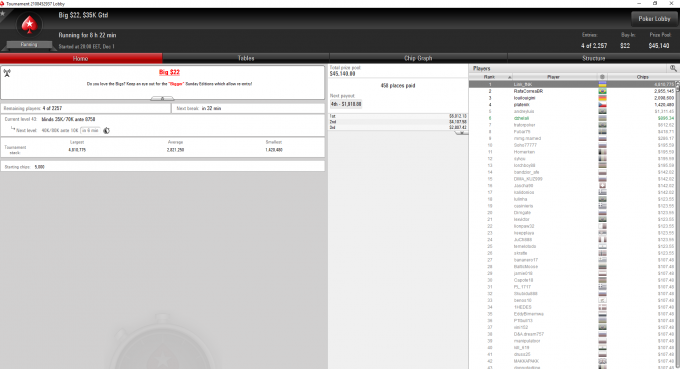Image resolution: width=680 pixels, height=369 pixels.
Task: Switch to the Tables tab
Action: 246,58
